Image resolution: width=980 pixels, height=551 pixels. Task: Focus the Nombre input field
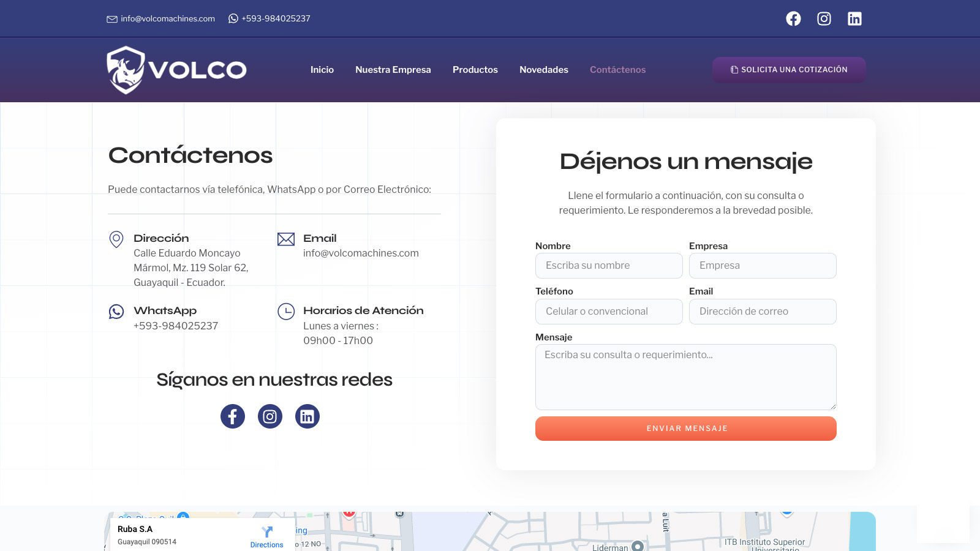609,266
